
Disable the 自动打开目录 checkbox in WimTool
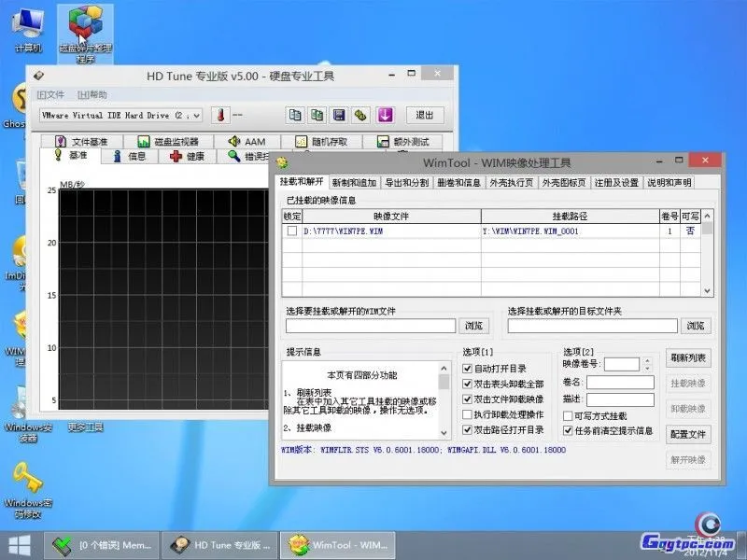[467, 368]
